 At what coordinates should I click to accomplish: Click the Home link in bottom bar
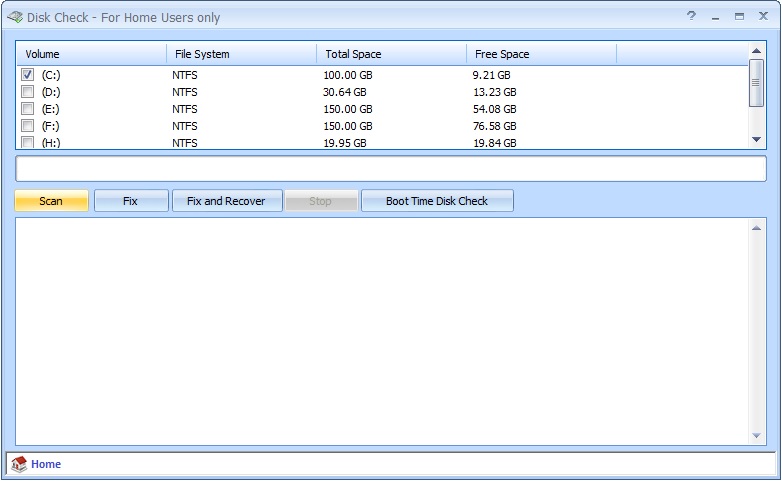point(46,464)
